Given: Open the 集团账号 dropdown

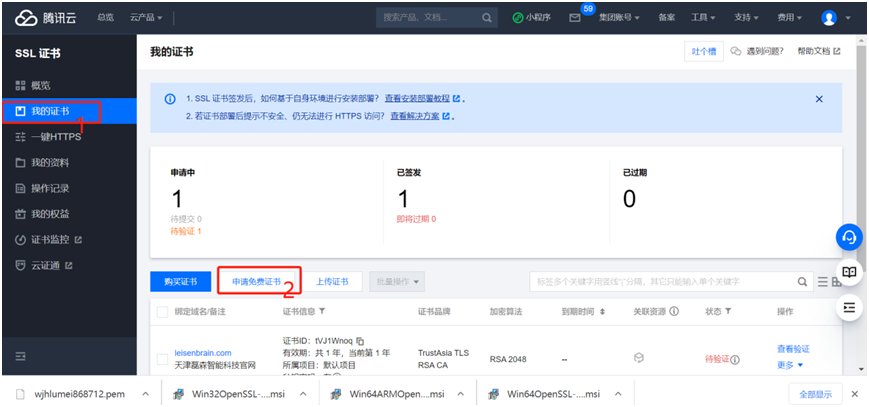Looking at the screenshot, I should (619, 18).
